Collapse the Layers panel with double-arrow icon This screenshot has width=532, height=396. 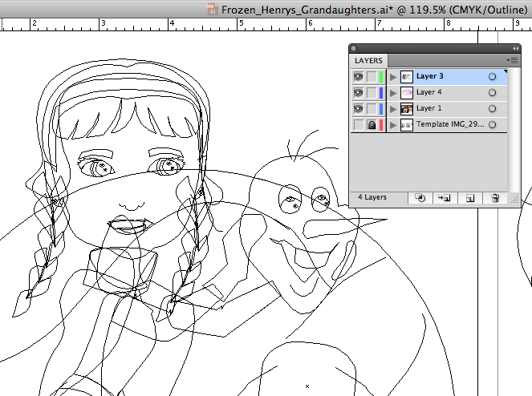tap(514, 49)
